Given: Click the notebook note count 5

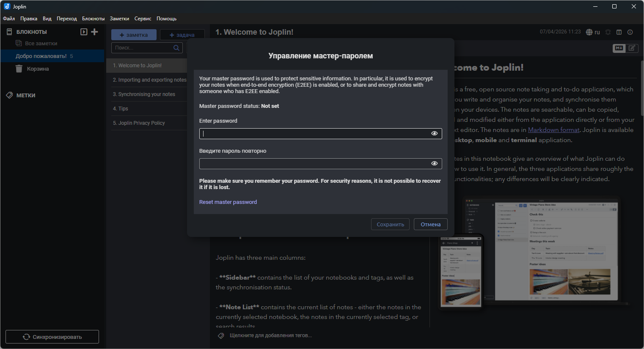Looking at the screenshot, I should (72, 56).
